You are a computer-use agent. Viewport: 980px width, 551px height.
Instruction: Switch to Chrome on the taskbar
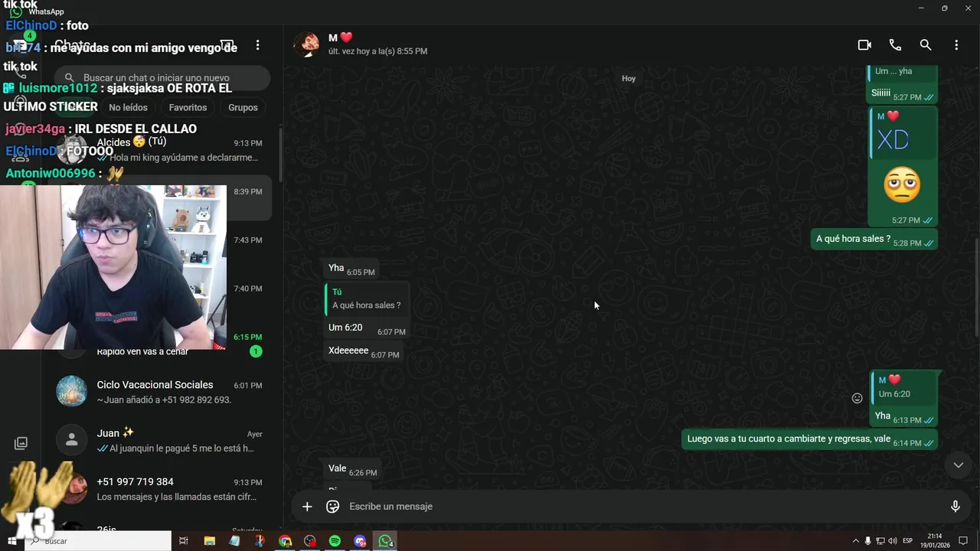tap(285, 541)
